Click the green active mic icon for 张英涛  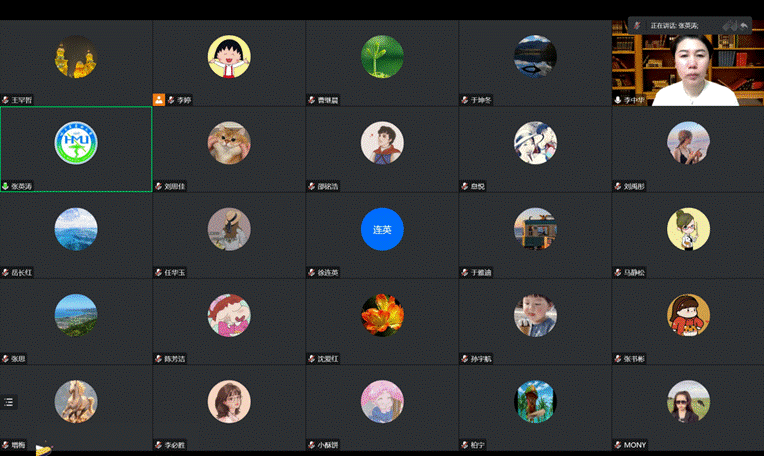coord(5,186)
